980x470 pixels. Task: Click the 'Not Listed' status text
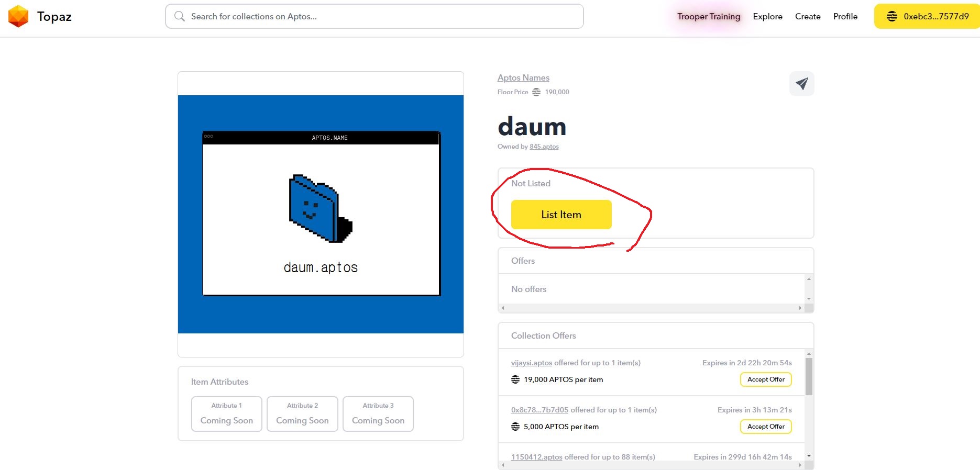click(x=531, y=183)
